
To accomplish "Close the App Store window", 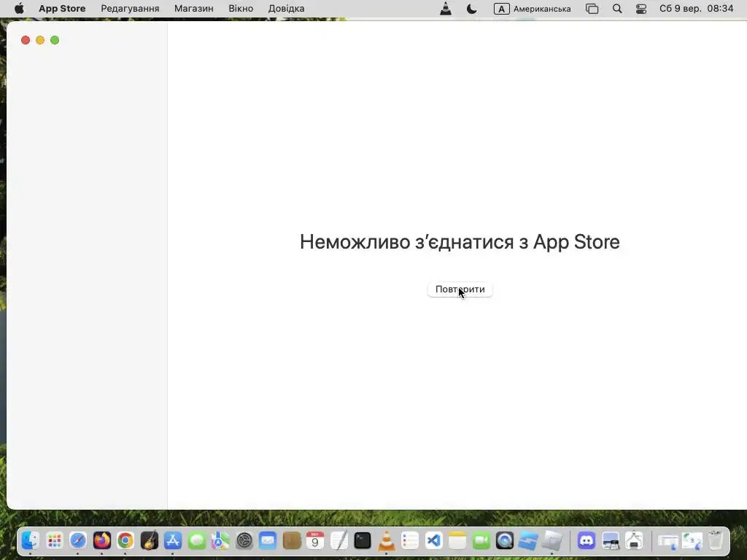I will 26,40.
